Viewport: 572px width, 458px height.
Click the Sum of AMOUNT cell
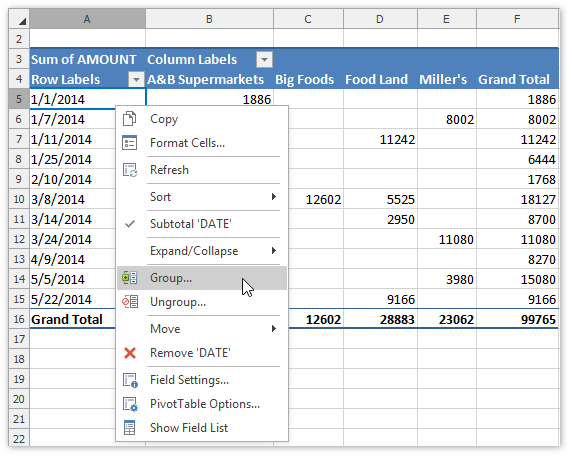pos(88,59)
